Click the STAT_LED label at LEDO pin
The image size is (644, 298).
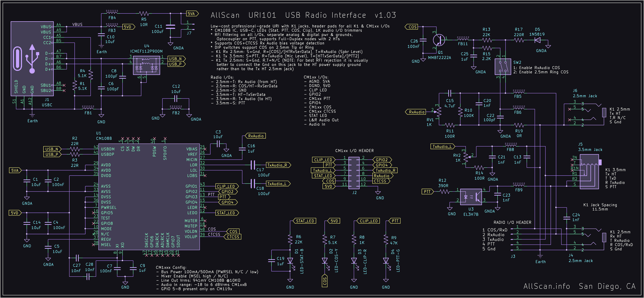click(x=227, y=213)
